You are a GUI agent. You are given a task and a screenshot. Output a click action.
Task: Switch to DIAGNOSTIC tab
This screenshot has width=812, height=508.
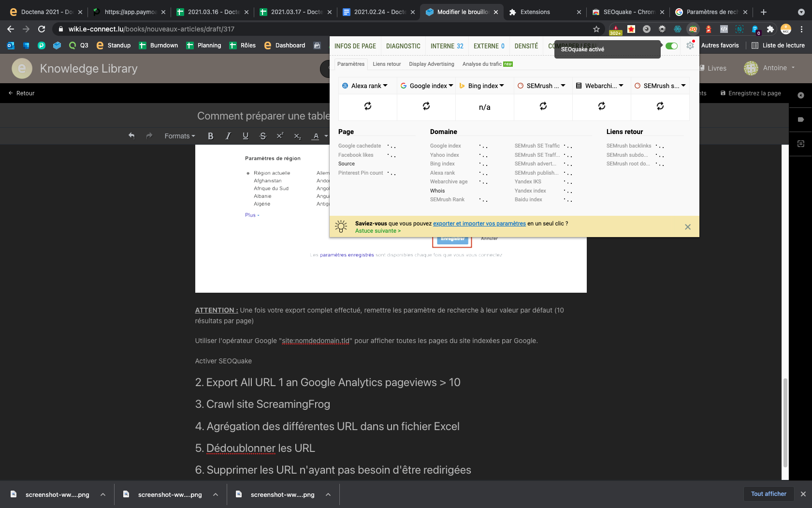point(403,46)
